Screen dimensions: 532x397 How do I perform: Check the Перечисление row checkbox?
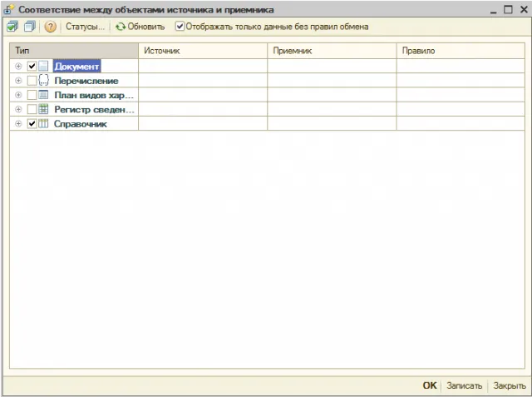[32, 81]
